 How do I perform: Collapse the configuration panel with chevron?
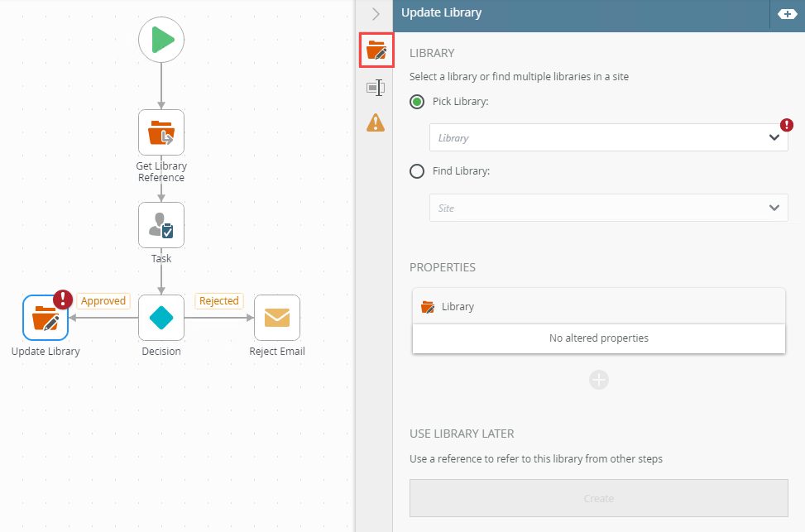point(376,13)
